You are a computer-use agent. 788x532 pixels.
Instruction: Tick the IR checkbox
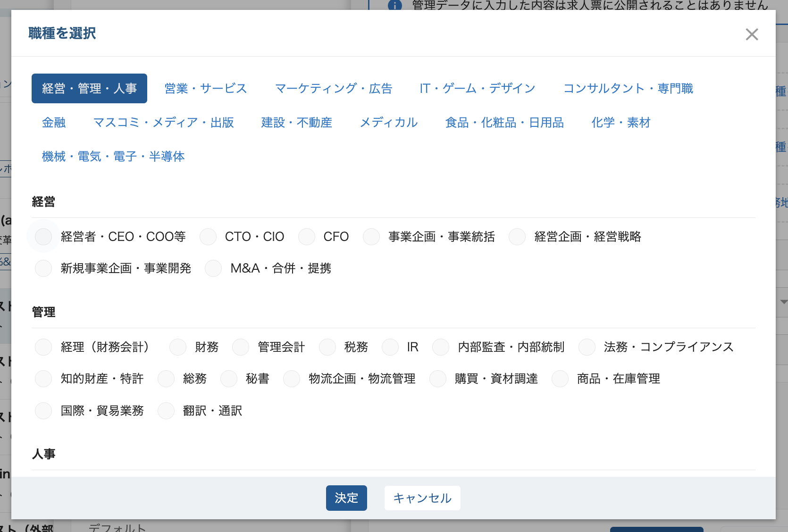pos(390,347)
